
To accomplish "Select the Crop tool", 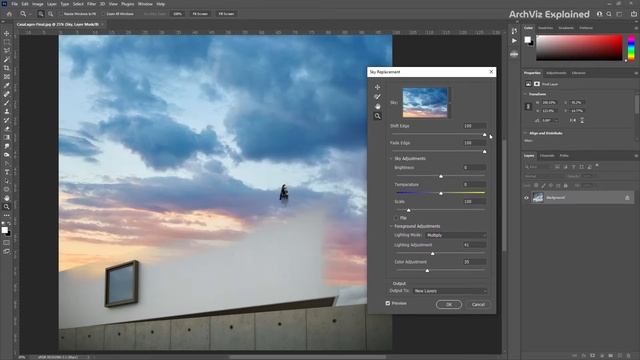I will 7,68.
